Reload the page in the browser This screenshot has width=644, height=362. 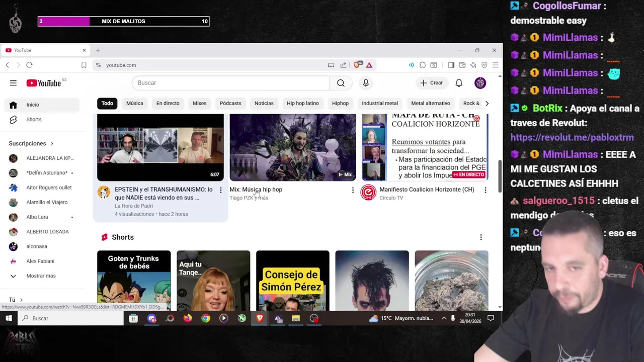pyautogui.click(x=29, y=65)
